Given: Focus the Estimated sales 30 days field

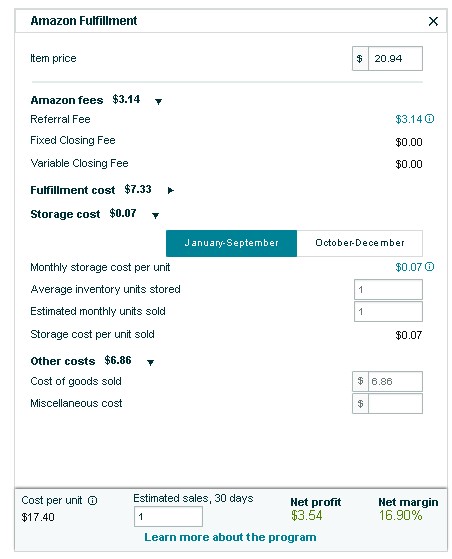Looking at the screenshot, I should (x=168, y=517).
